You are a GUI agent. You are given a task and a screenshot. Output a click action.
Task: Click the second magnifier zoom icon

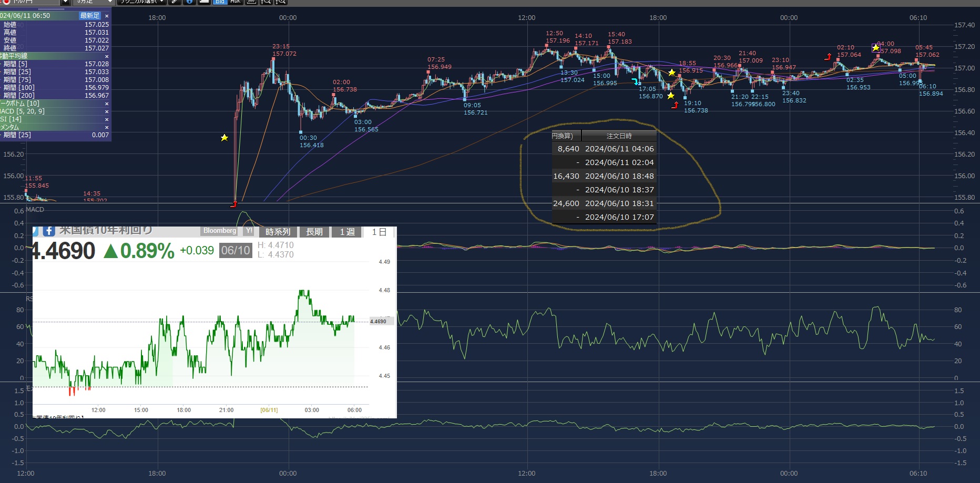pyautogui.click(x=281, y=2)
